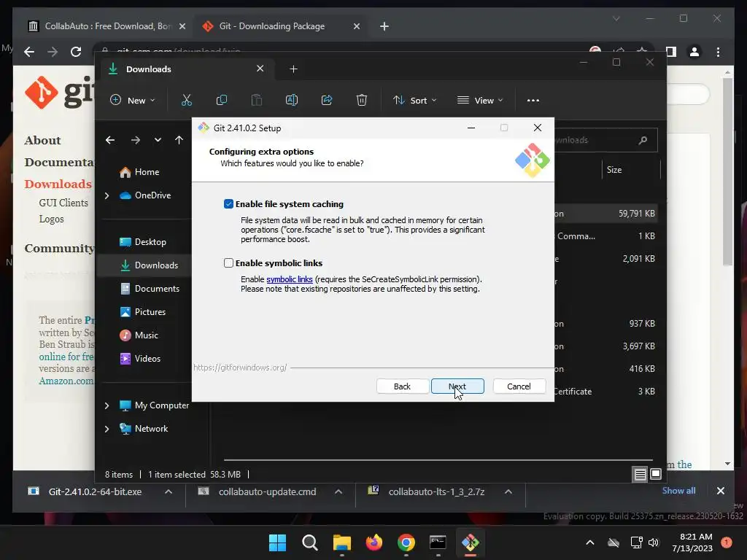Screen dimensions: 747x560
Task: Click Next in Git Setup
Action: (x=457, y=386)
